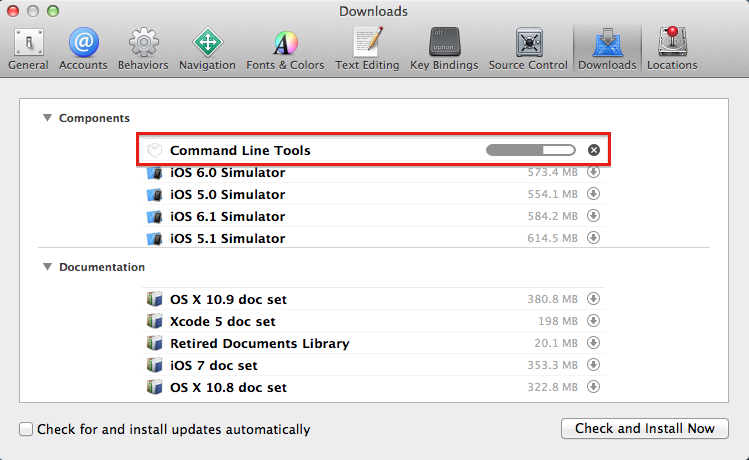
Task: Open the Locations preferences pane
Action: point(672,50)
